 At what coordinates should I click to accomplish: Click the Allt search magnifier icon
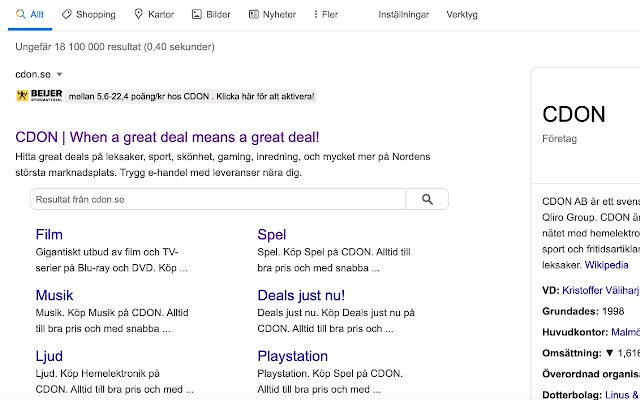(21, 14)
